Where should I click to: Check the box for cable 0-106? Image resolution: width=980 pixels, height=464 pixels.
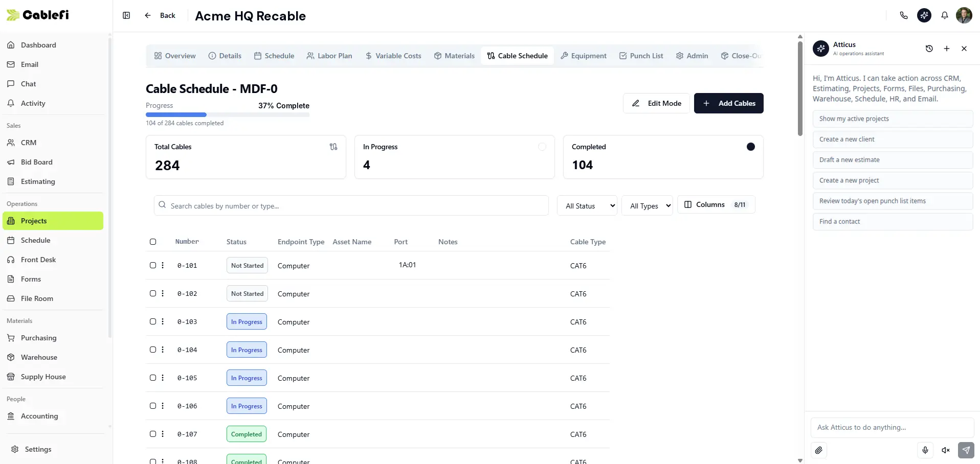tap(153, 406)
